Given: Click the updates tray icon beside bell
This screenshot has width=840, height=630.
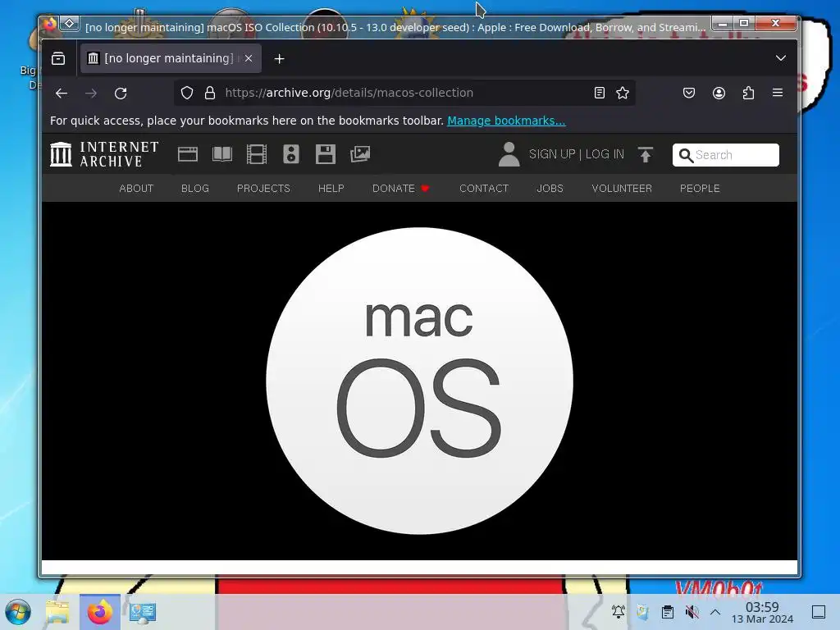Looking at the screenshot, I should (643, 611).
